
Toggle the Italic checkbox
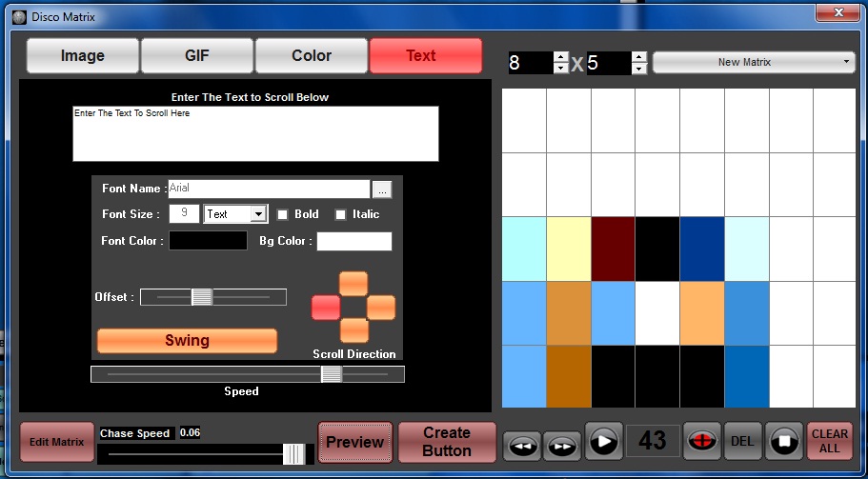click(x=340, y=214)
